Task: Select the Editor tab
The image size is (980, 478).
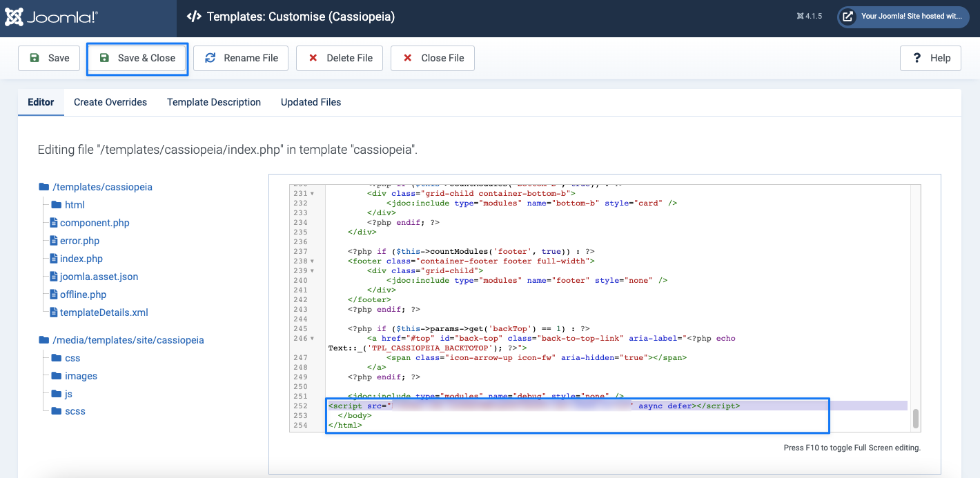Action: (x=41, y=102)
